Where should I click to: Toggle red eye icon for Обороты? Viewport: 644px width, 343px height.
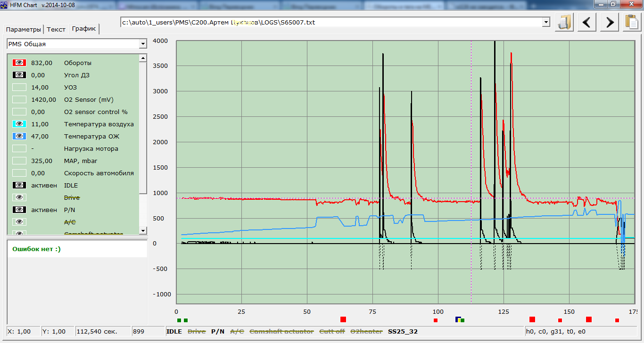coord(19,63)
